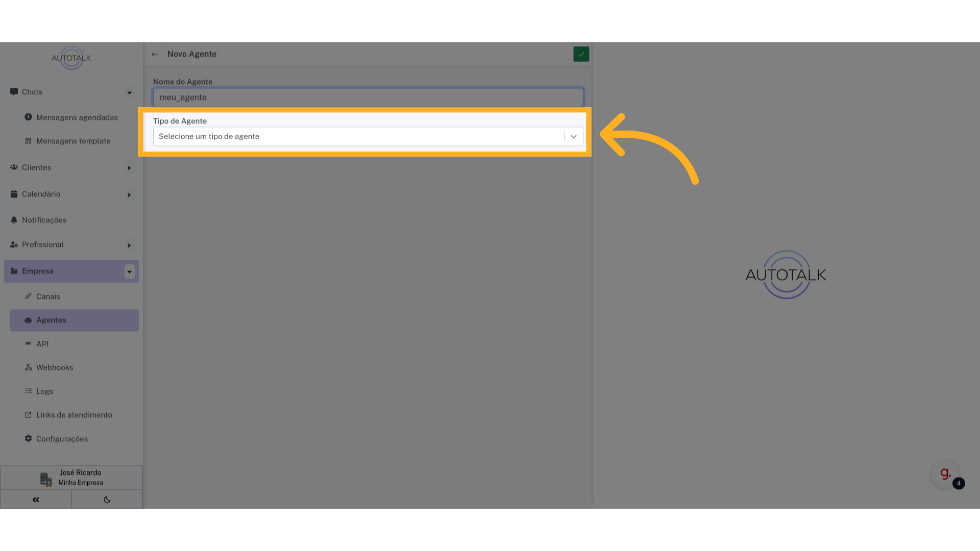Click the Nome do Agente input field
Screen dimensions: 980x551
368,97
